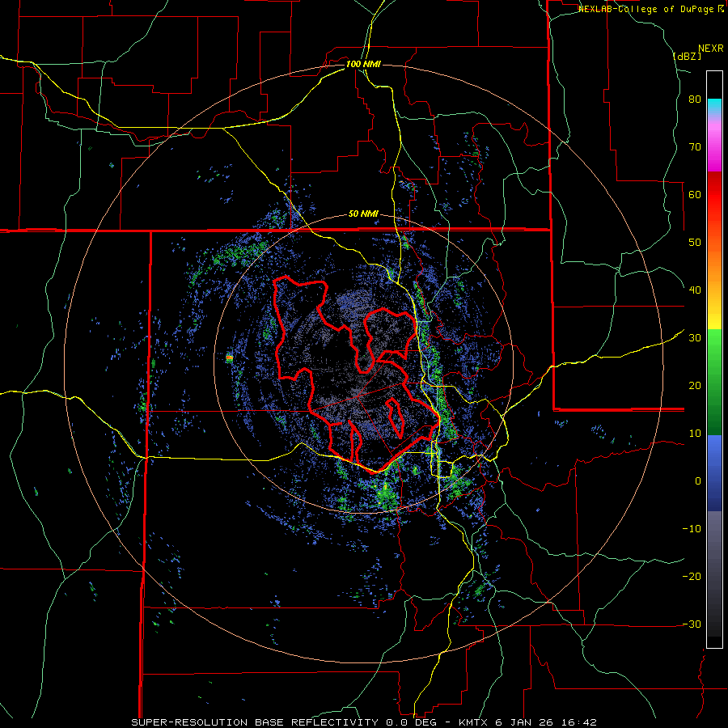Click the 6 JAN 26 16:42 timestamp
Viewport: 728px width, 728px height.
point(545,722)
